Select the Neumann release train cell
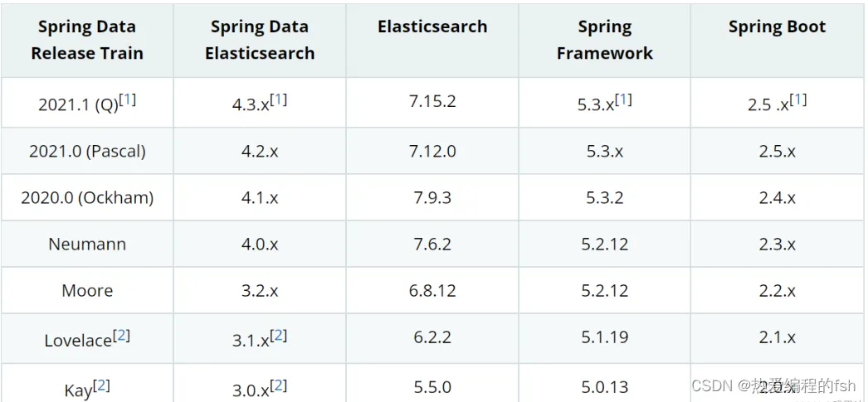Image resolution: width=868 pixels, height=402 pixels. [x=87, y=245]
